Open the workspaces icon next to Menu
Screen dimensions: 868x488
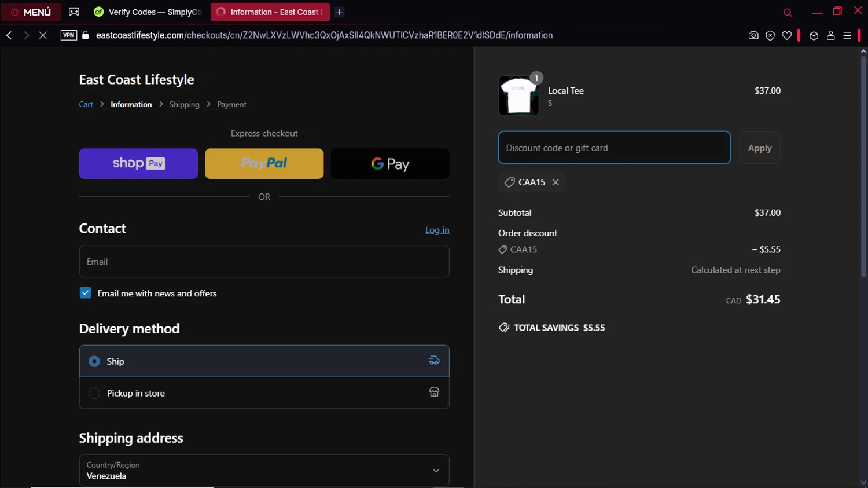74,12
